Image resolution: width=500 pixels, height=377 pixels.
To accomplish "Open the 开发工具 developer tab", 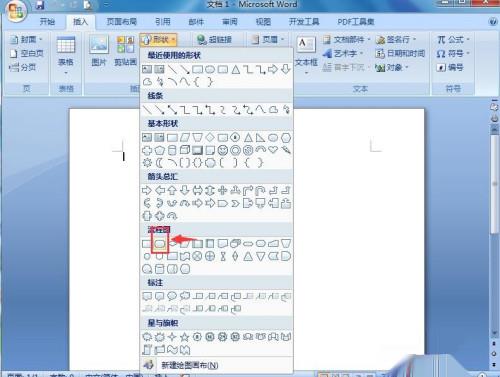I will [x=304, y=22].
